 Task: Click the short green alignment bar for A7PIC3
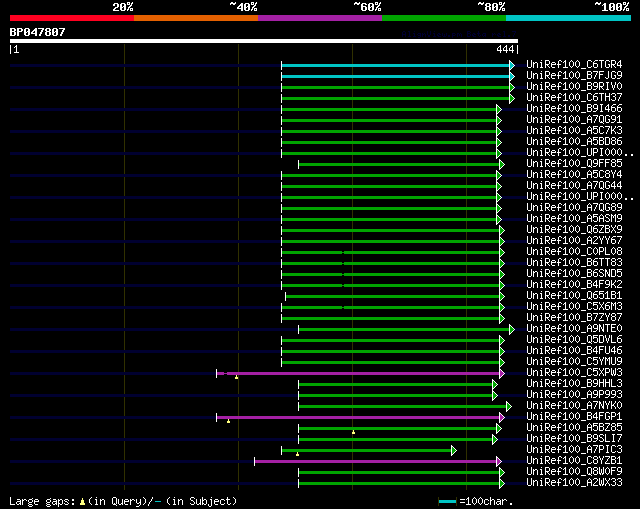tap(367, 451)
